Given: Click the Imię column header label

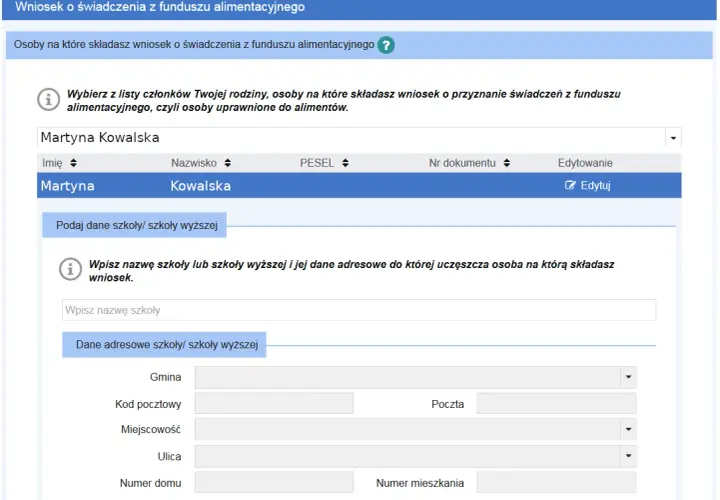Looking at the screenshot, I should tap(52, 163).
